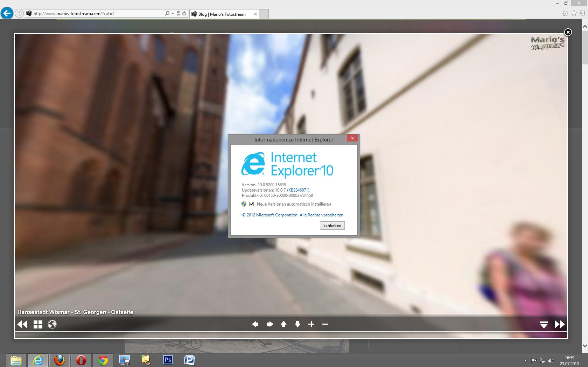The width and height of the screenshot is (588, 367).
Task: Pan image up with up arrow
Action: point(283,324)
